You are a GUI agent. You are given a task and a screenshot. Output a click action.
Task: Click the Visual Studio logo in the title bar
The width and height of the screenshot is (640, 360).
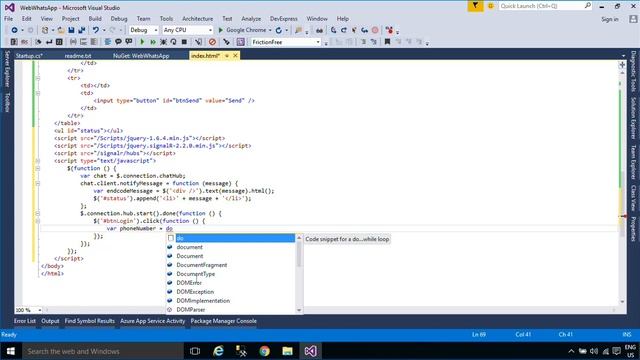point(9,7)
